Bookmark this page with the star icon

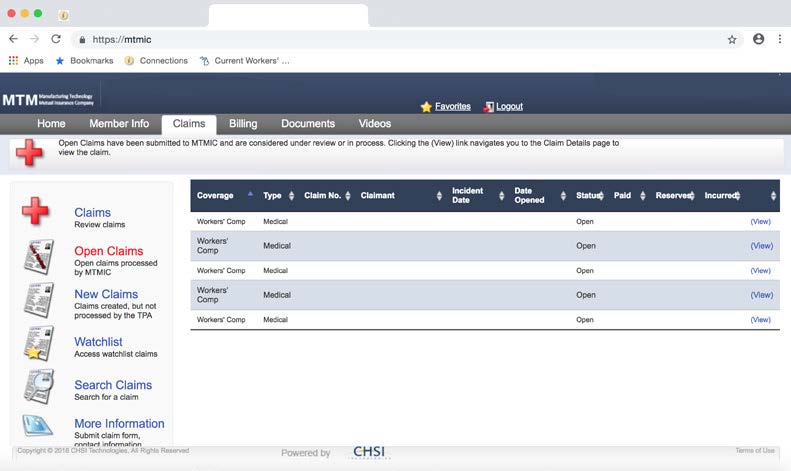[x=732, y=39]
